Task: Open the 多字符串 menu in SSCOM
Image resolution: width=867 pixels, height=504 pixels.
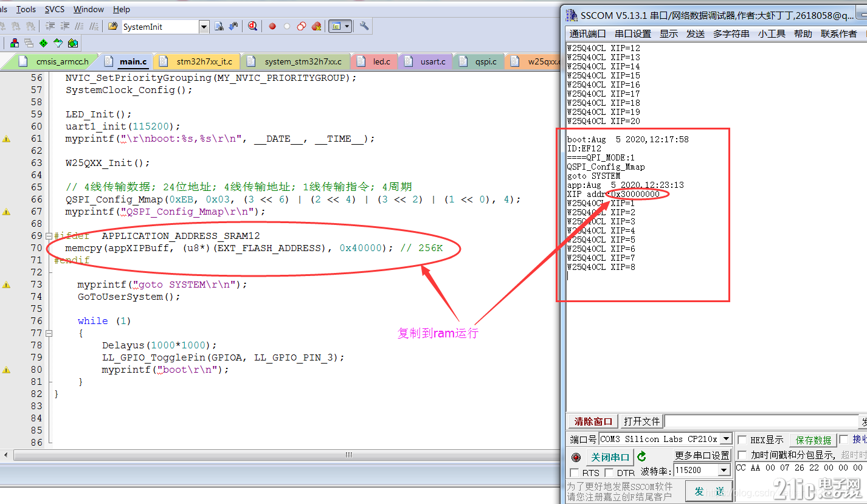Action: click(731, 33)
